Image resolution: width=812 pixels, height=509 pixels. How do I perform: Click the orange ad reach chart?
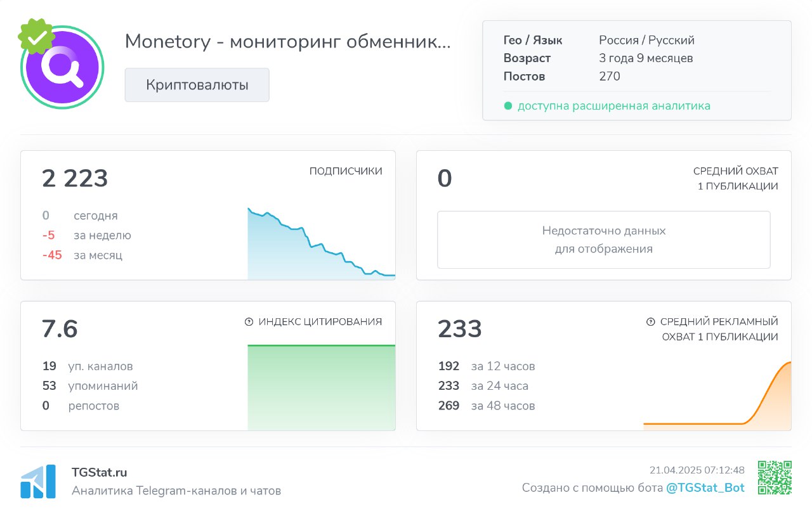(717, 396)
